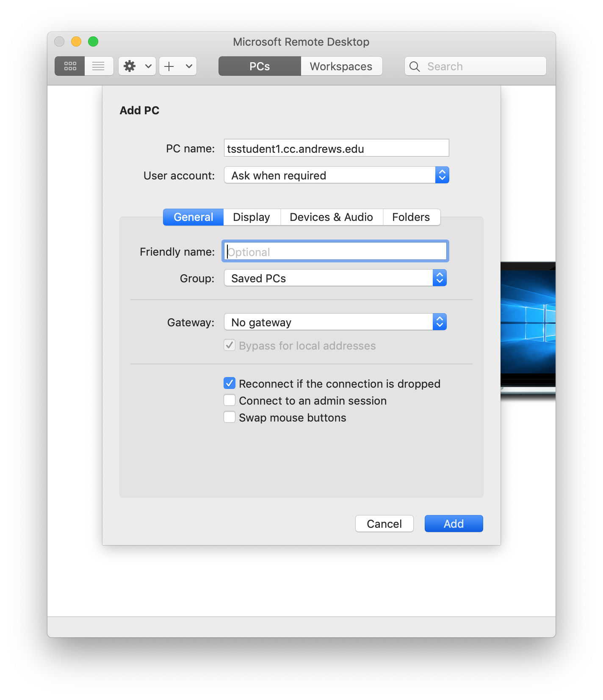Enable Connect to an admin session

(x=230, y=400)
